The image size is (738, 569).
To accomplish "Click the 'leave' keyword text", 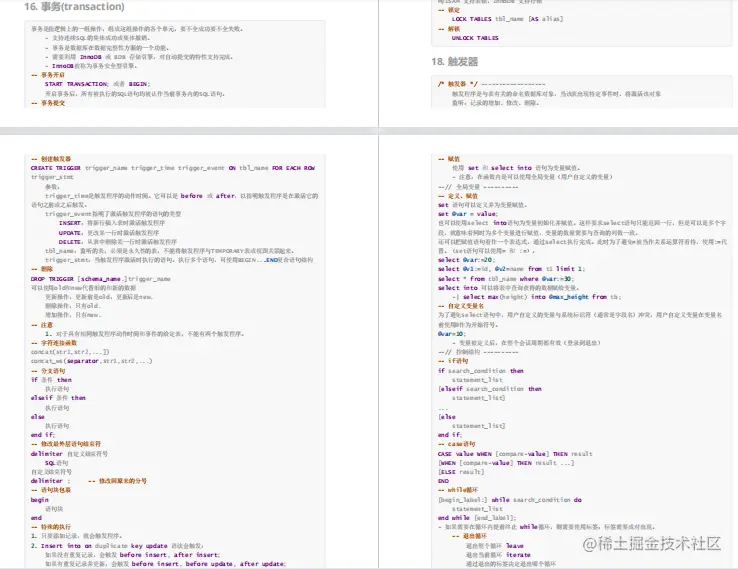I will 515,546.
